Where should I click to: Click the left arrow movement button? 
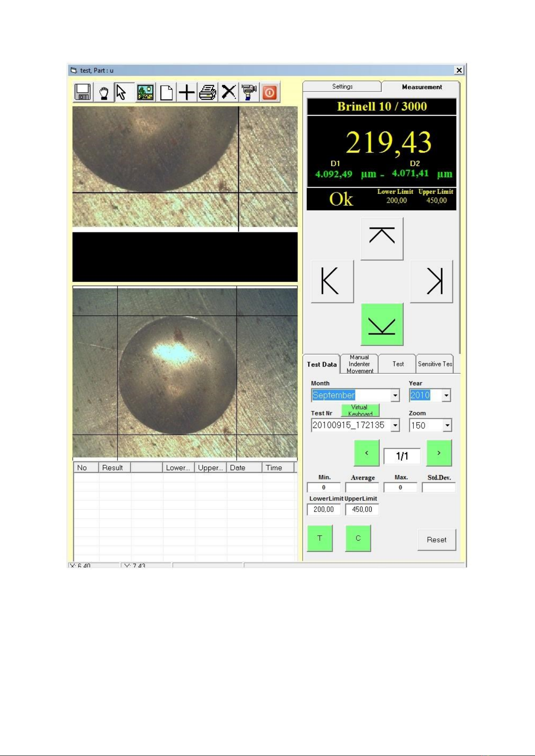pos(332,281)
